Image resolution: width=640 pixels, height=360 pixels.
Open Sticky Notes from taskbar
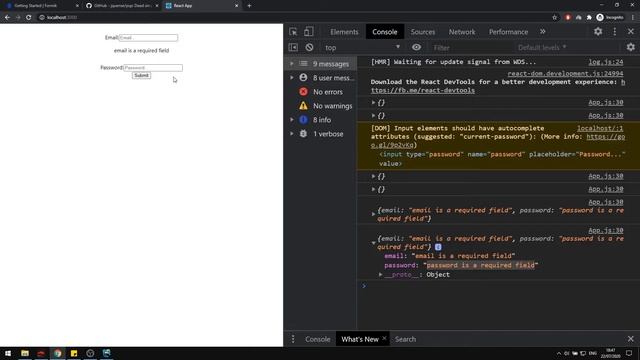click(74, 353)
